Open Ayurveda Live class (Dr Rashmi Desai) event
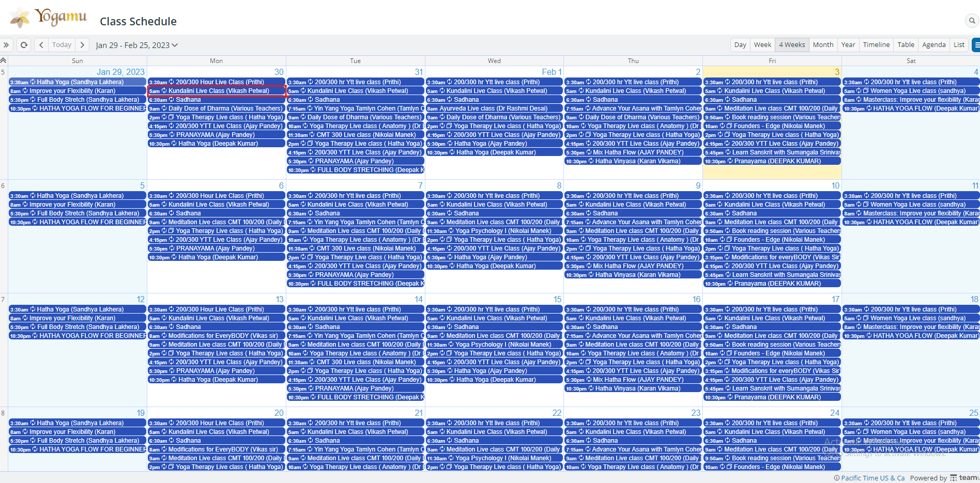980x483 pixels. click(494, 108)
